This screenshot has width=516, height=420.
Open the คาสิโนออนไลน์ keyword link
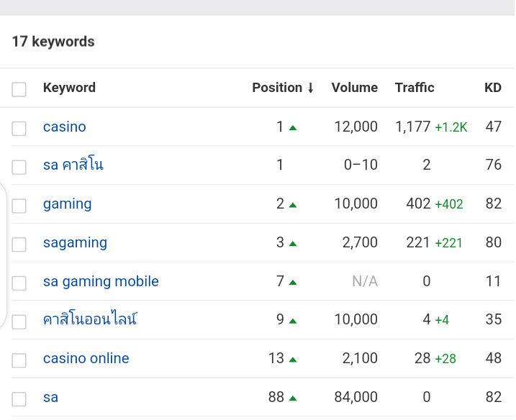tap(90, 319)
